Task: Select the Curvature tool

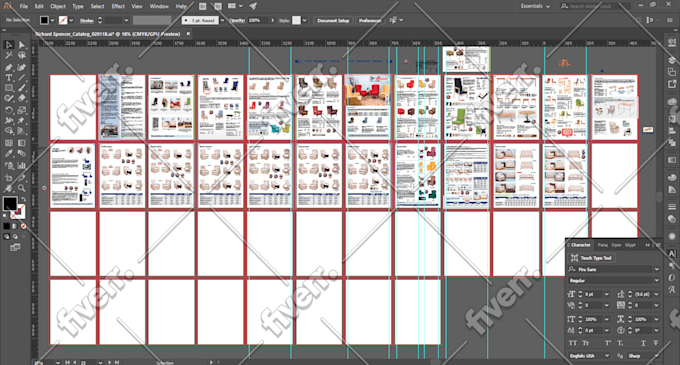Action: click(x=22, y=67)
